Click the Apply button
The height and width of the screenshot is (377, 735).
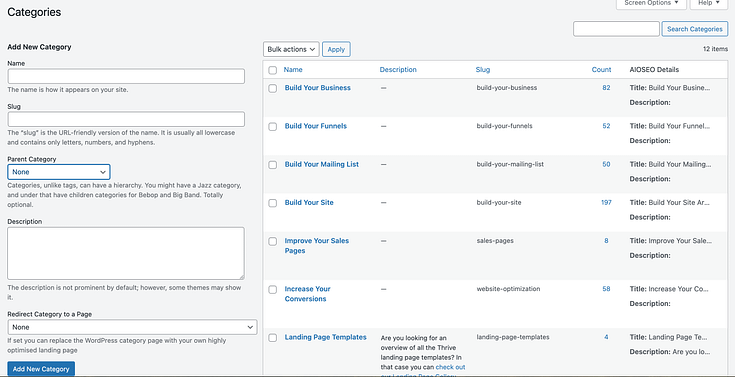pos(336,49)
